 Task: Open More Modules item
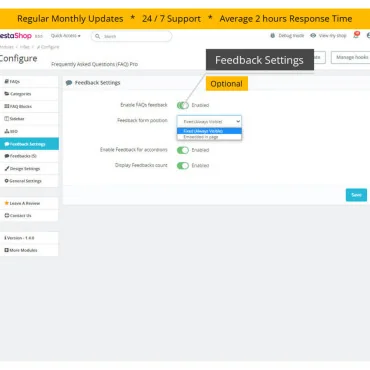click(29, 250)
